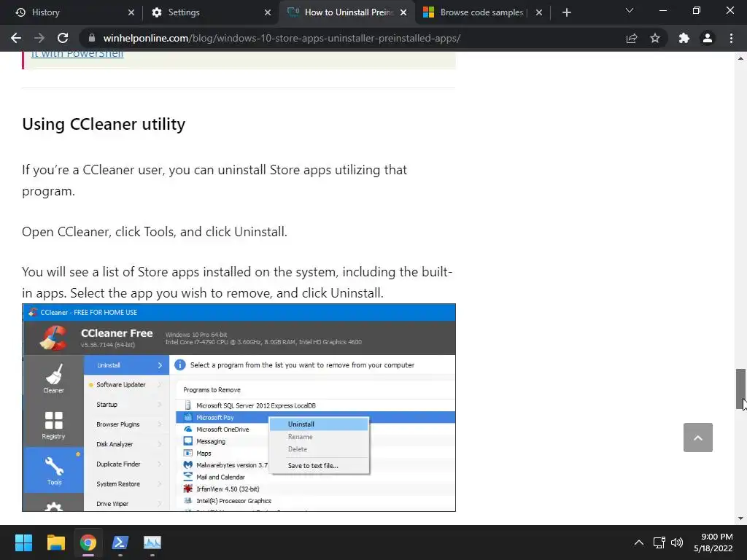View site security lock info
This screenshot has height=560, width=747.
click(x=92, y=38)
